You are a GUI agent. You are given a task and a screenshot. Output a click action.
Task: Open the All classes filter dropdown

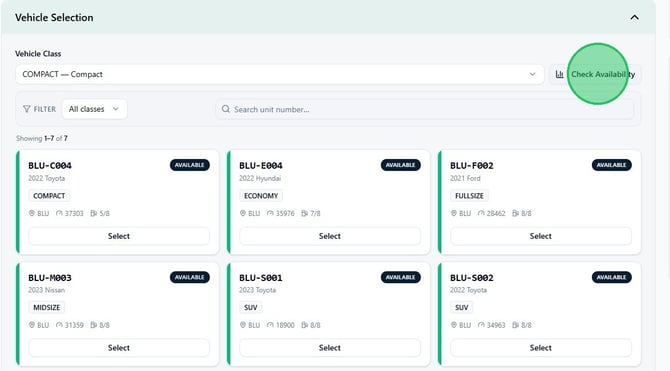coord(94,109)
